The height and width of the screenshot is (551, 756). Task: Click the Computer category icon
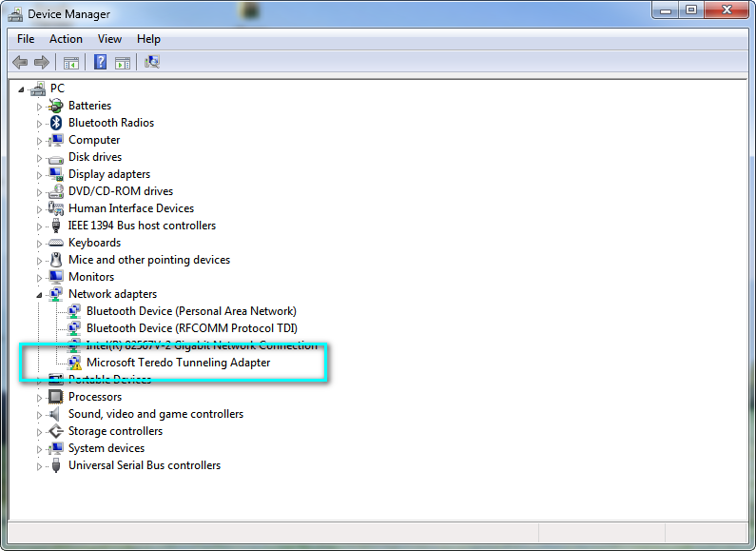[x=56, y=140]
